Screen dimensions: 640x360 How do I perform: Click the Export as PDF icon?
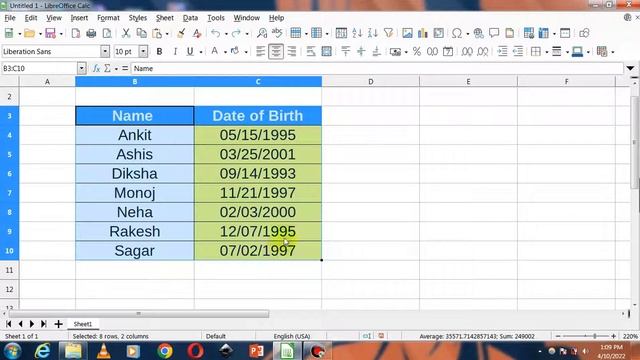pos(76,33)
